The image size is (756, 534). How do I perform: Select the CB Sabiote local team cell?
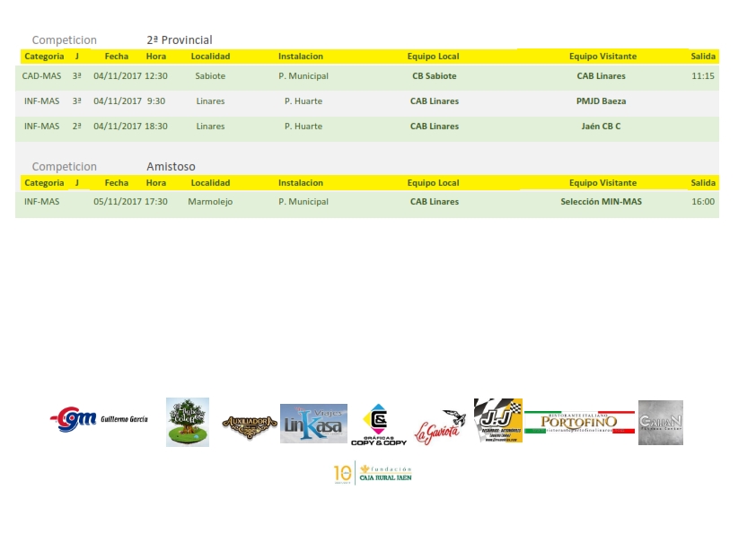tap(434, 76)
